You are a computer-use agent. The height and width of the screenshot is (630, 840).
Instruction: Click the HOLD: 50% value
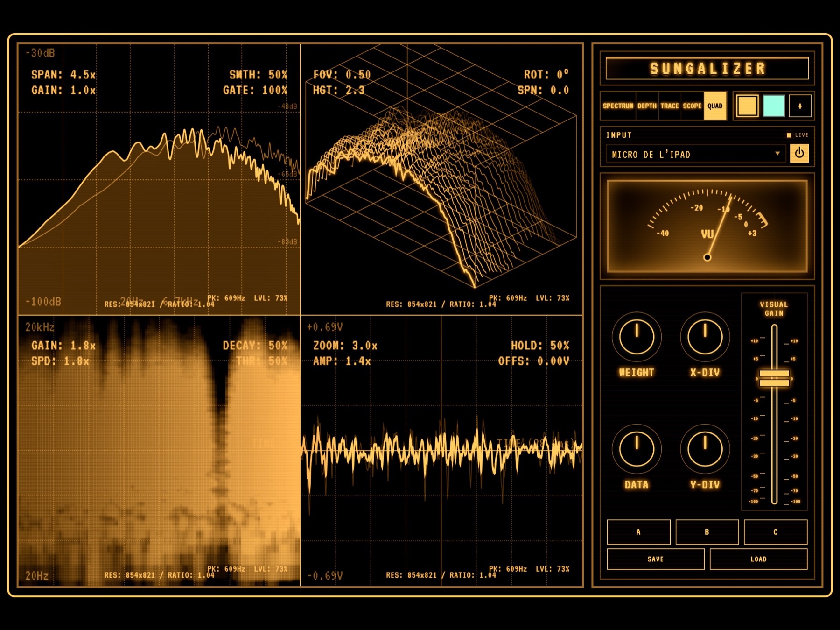click(x=540, y=346)
